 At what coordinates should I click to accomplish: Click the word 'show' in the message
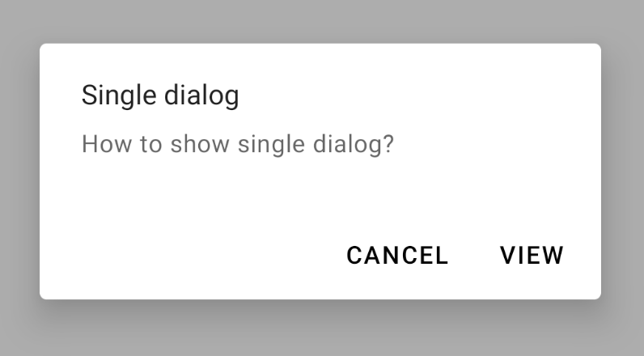pos(200,144)
